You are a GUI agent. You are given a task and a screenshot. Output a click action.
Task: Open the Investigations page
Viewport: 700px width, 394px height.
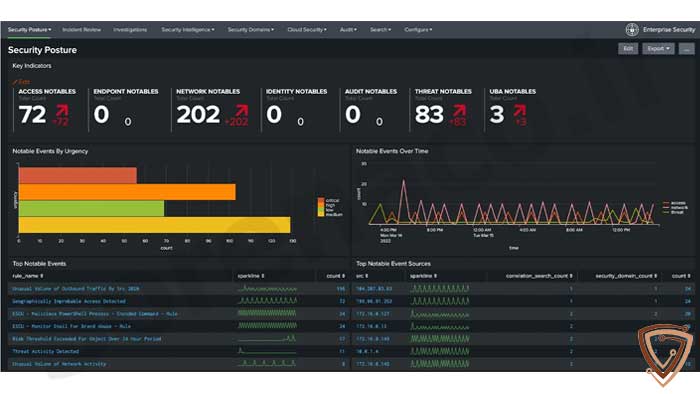[130, 29]
